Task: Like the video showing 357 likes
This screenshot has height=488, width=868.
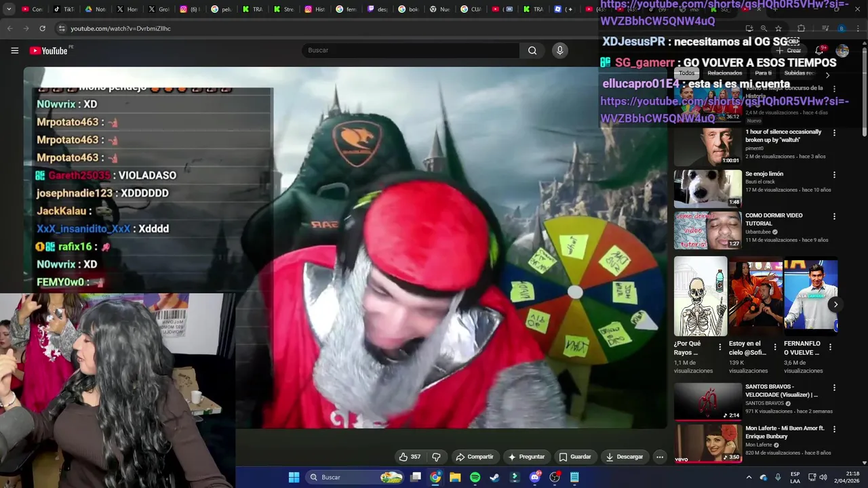Action: click(x=410, y=457)
